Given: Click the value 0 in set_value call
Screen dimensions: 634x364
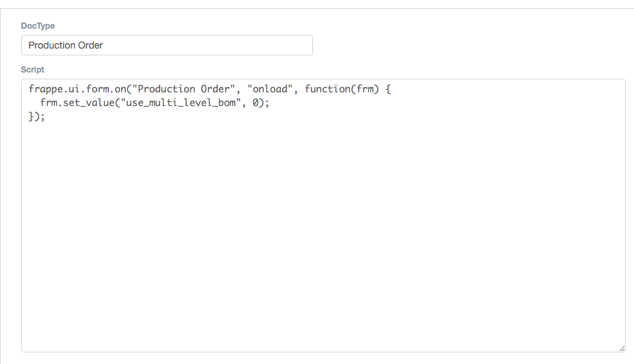Looking at the screenshot, I should (255, 103).
